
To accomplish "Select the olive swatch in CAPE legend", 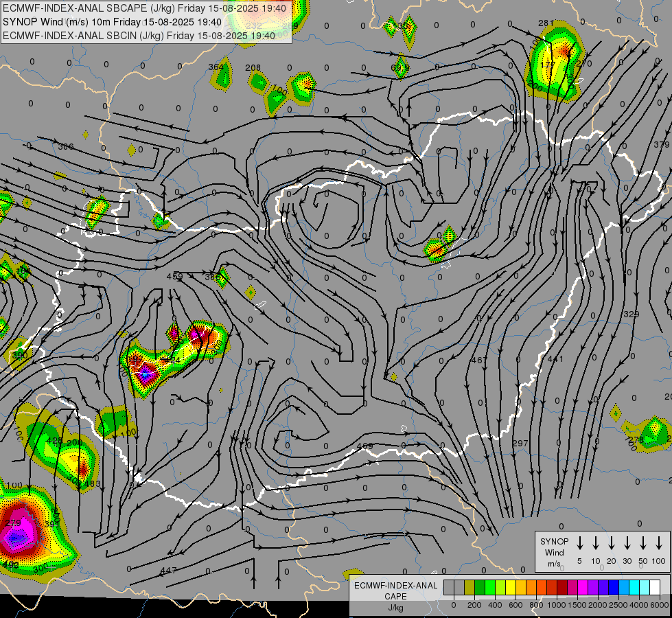I will click(x=470, y=588).
